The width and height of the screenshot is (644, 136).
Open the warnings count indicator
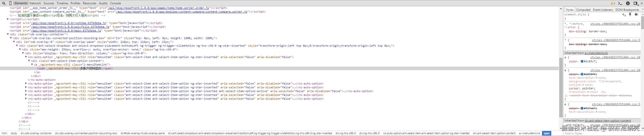[x=613, y=3]
